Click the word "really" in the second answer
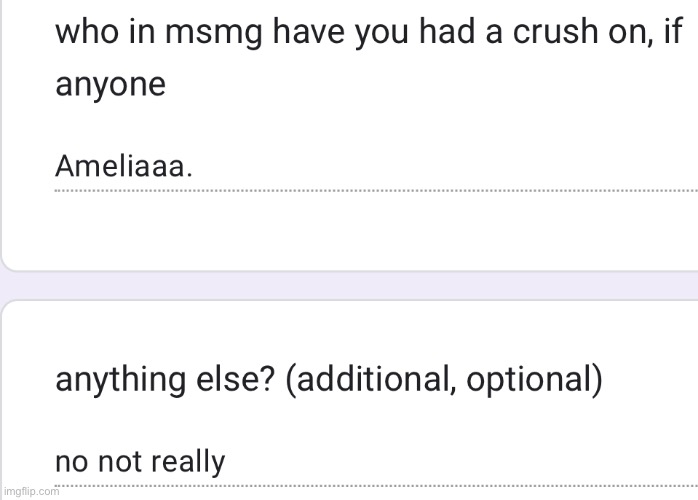 pos(188,462)
